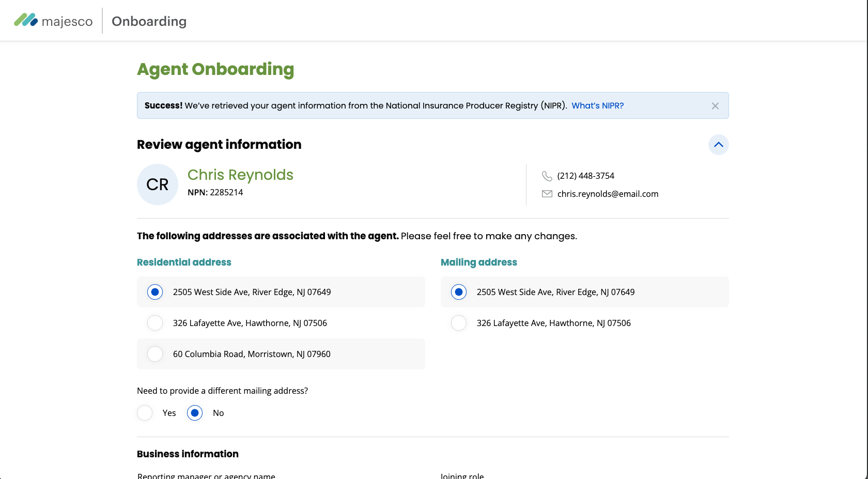Open the What's NIPR? link
Viewport: 868px width, 479px height.
pos(597,105)
